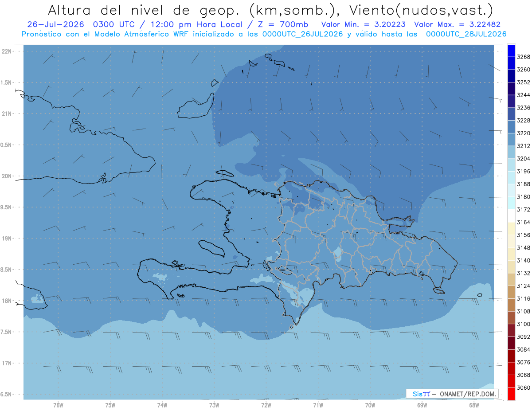Click the 75W longitude label
The image size is (532, 411).
coord(110,405)
